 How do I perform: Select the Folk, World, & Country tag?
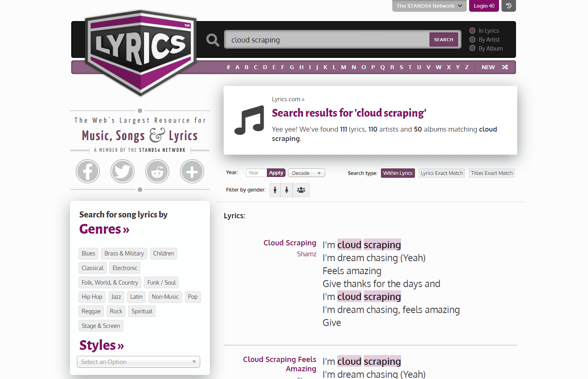110,283
